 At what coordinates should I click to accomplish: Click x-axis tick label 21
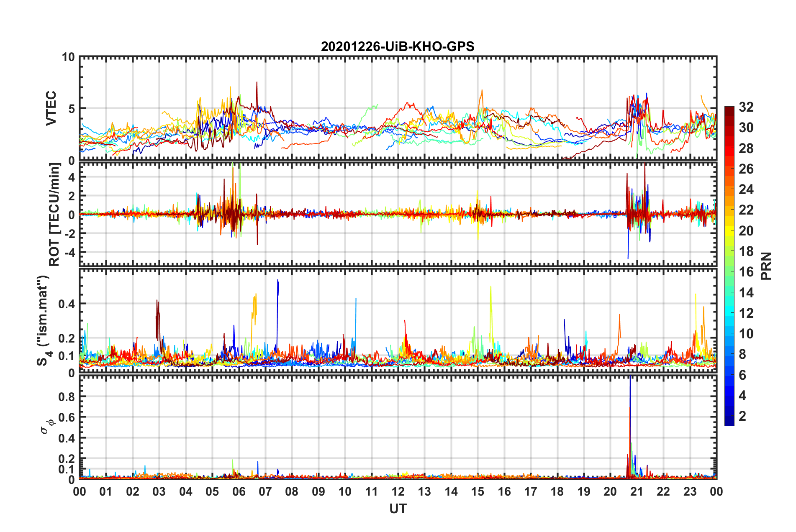637,491
